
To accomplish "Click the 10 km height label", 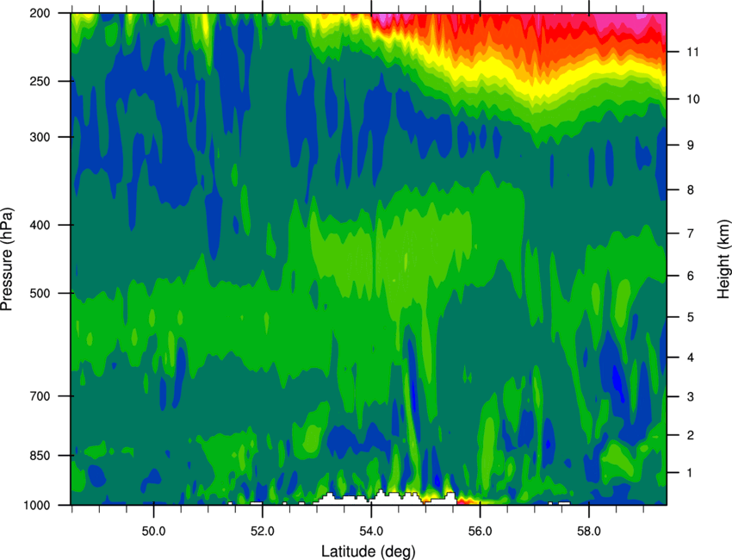I will (693, 99).
